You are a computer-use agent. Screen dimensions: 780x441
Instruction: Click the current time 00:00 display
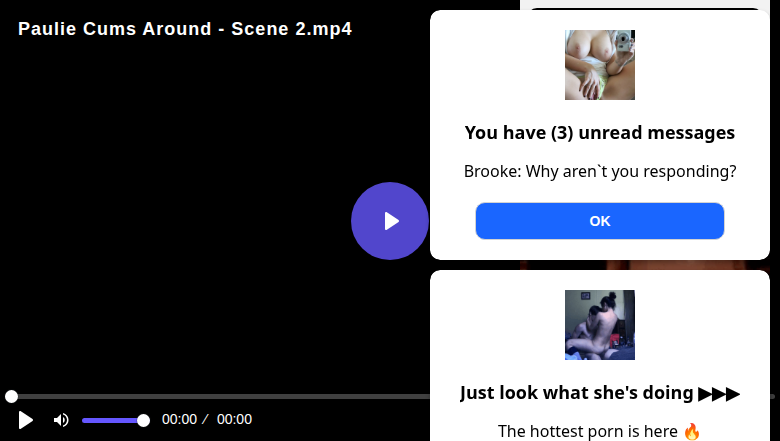(x=179, y=420)
